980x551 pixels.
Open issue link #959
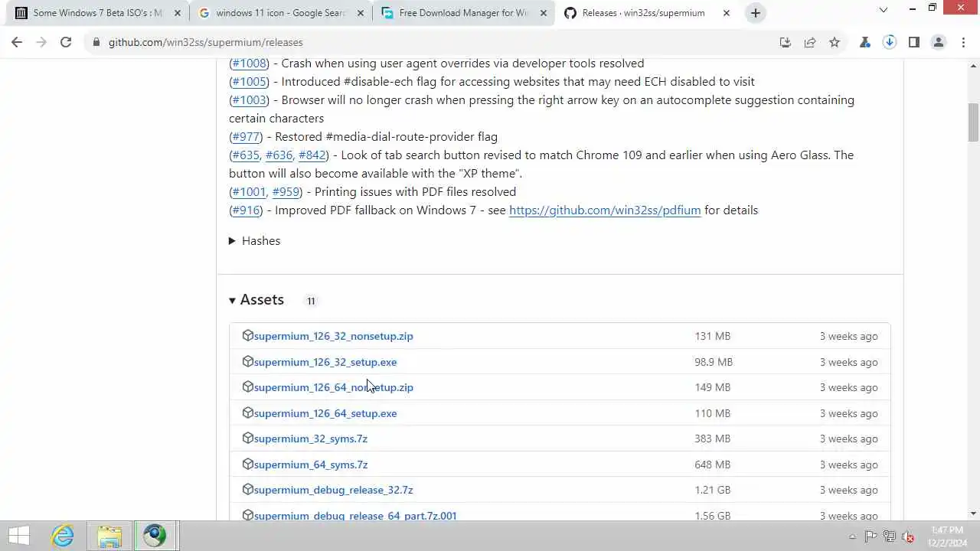pos(286,192)
